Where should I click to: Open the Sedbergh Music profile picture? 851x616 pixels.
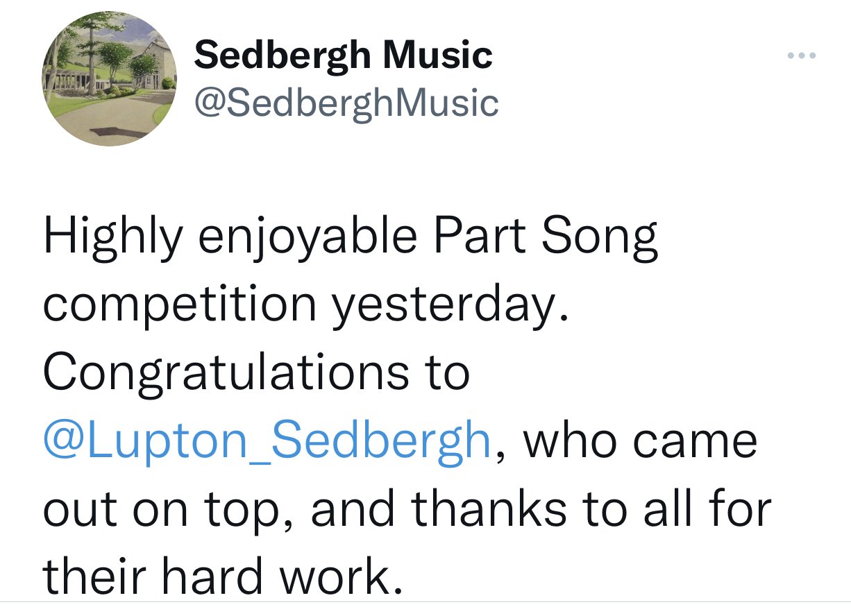[x=110, y=80]
